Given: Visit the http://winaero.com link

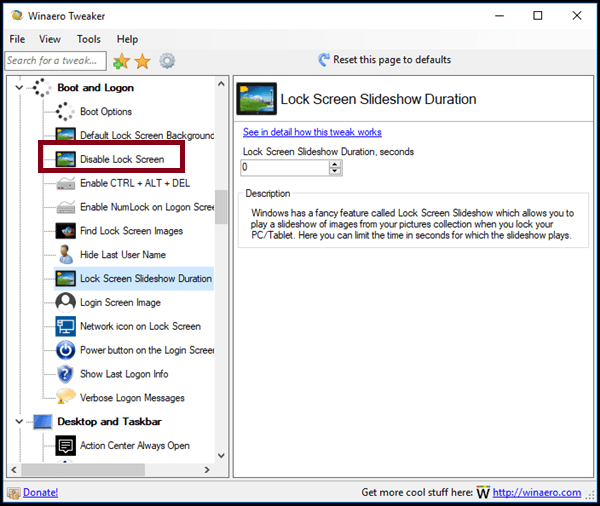Looking at the screenshot, I should [536, 492].
